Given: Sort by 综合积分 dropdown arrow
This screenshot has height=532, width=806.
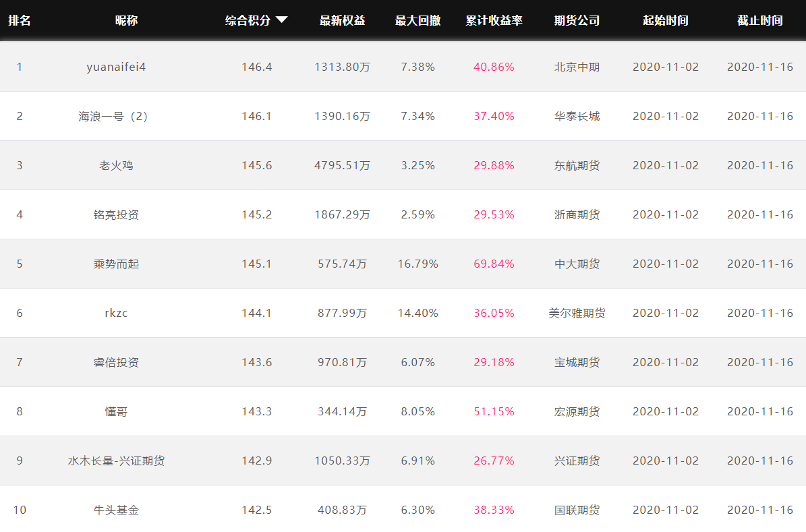Looking at the screenshot, I should pos(281,20).
